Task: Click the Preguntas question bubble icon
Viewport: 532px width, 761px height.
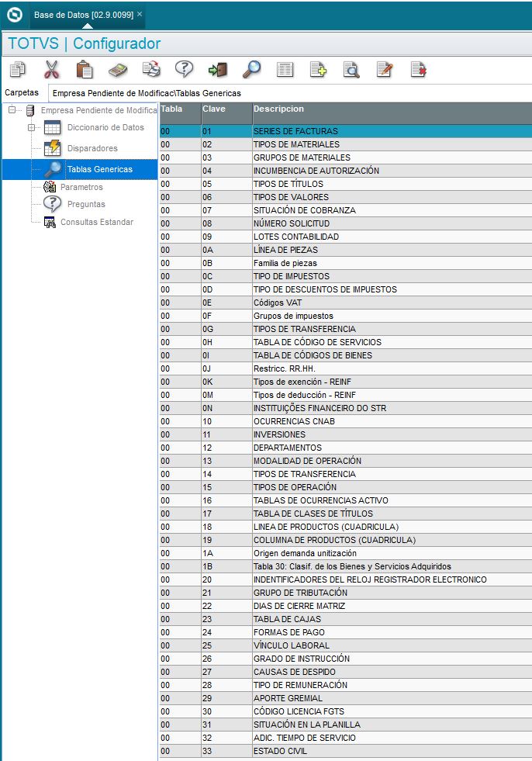Action: tap(53, 204)
